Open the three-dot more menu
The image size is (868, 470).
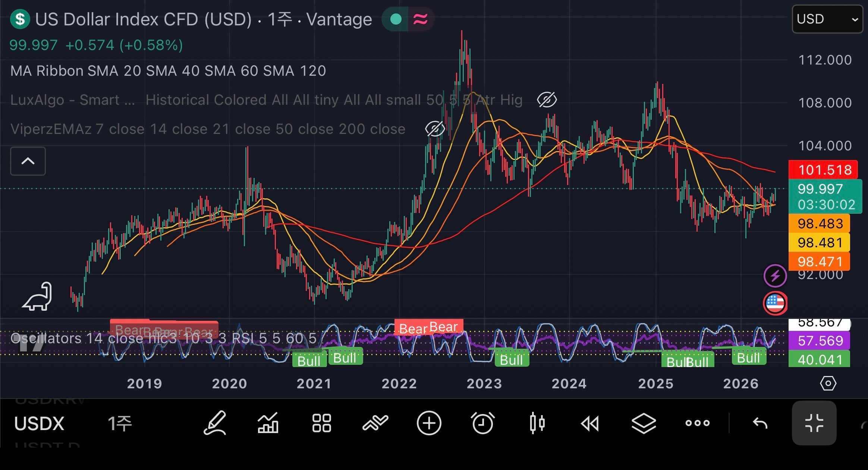(x=698, y=423)
